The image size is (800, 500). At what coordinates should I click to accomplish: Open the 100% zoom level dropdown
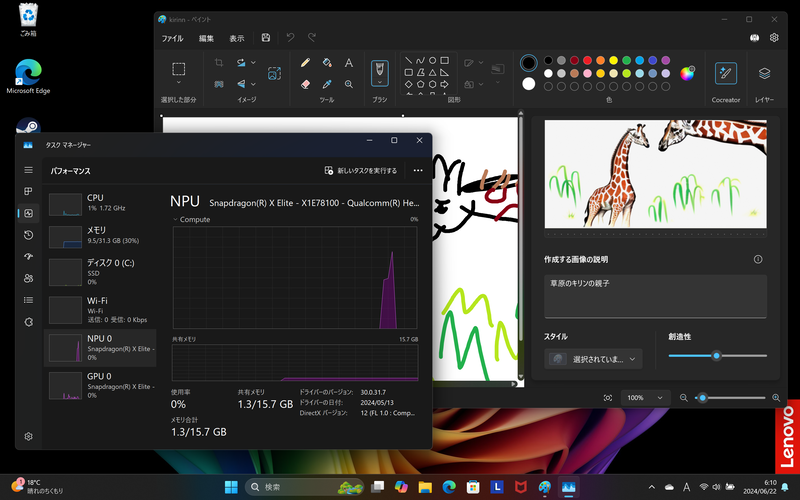pos(645,398)
